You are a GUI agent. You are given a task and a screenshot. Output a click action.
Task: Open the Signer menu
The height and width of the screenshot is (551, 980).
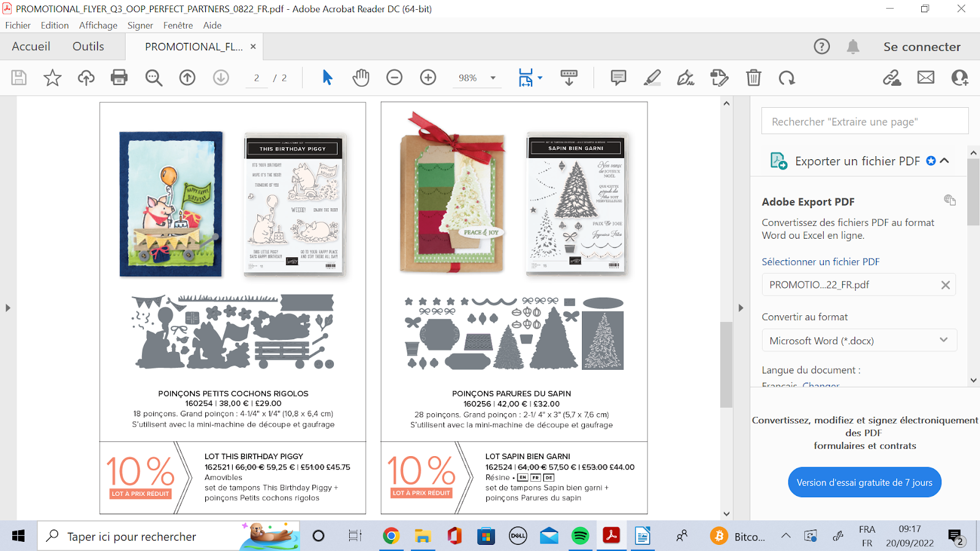(x=140, y=25)
